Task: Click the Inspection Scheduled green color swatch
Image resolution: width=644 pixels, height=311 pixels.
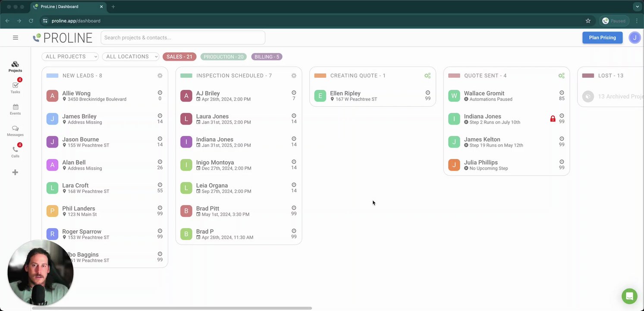Action: pyautogui.click(x=186, y=76)
